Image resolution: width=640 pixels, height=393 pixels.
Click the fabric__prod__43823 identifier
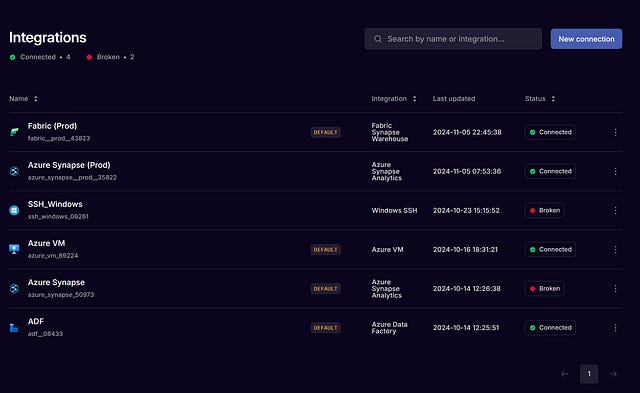(59, 138)
